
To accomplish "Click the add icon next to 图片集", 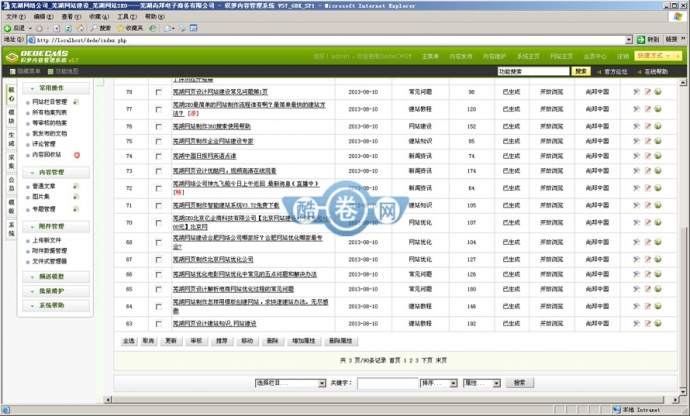I will pos(76,197).
